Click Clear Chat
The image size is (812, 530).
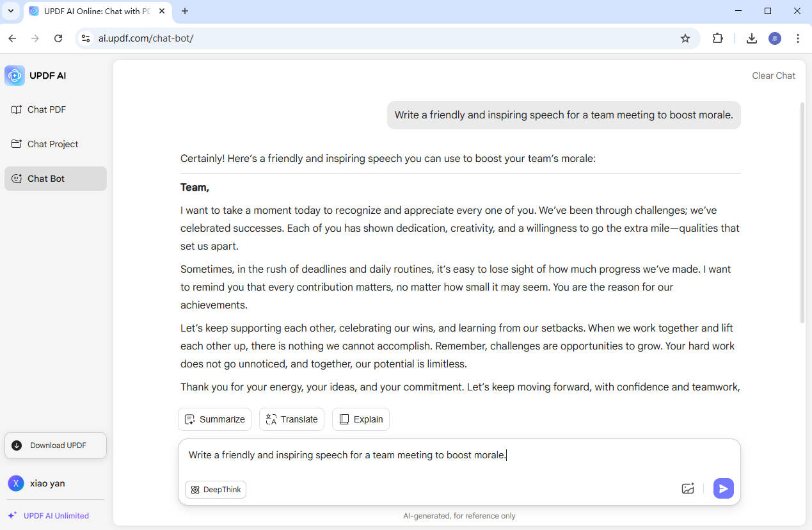(x=774, y=76)
